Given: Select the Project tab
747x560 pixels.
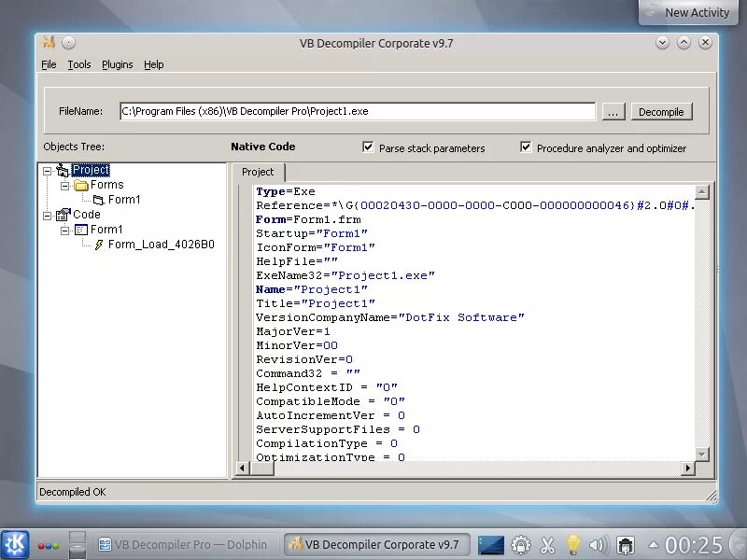Looking at the screenshot, I should pyautogui.click(x=258, y=172).
